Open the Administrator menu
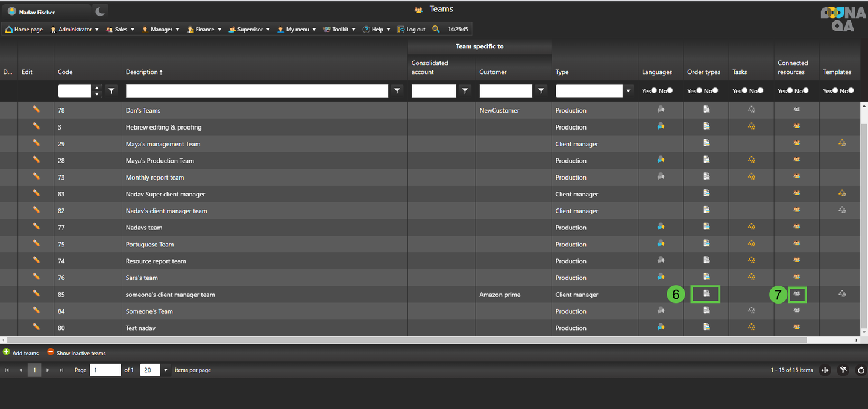The image size is (868, 409). click(75, 29)
